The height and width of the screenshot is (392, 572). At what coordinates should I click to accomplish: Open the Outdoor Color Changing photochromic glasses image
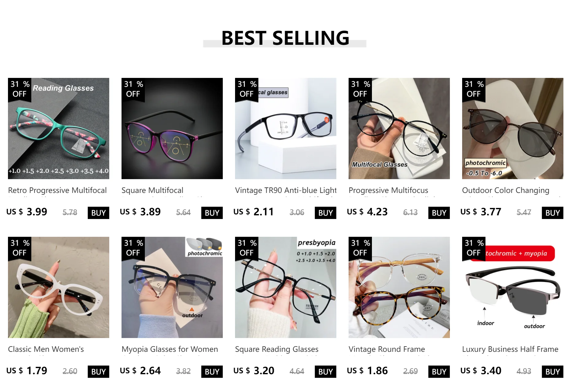click(x=513, y=129)
